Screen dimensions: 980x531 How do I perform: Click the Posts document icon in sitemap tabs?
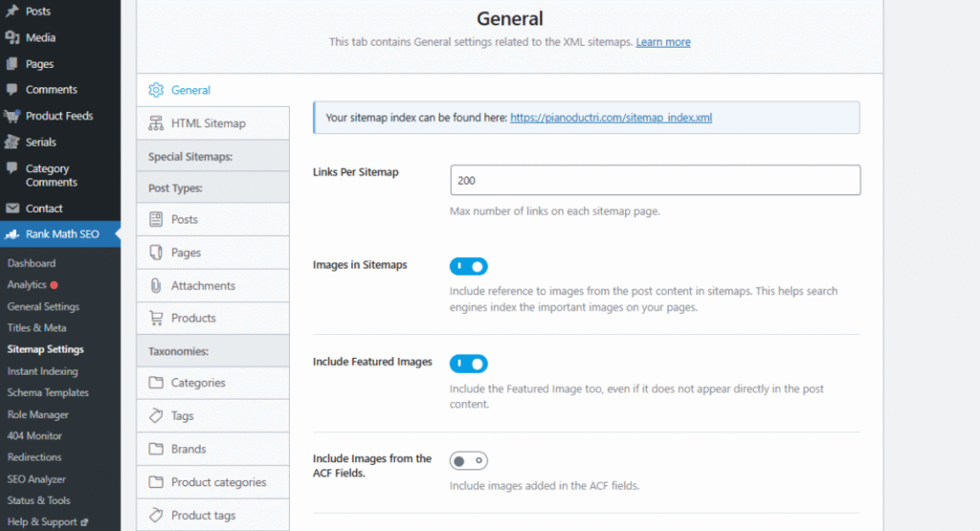click(156, 219)
